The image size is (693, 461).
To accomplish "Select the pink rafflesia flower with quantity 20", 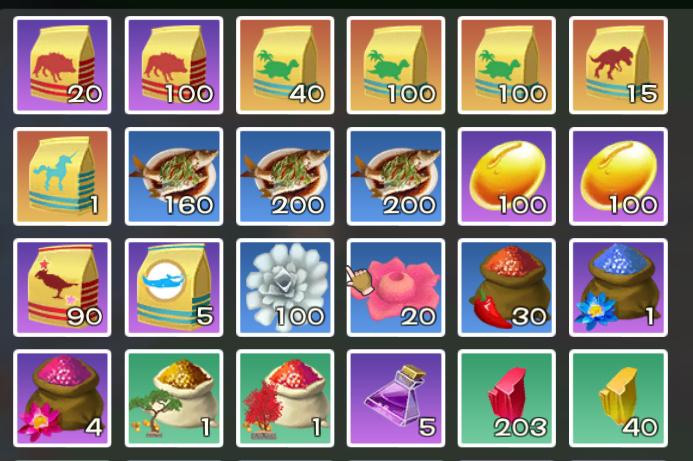I will pyautogui.click(x=396, y=288).
